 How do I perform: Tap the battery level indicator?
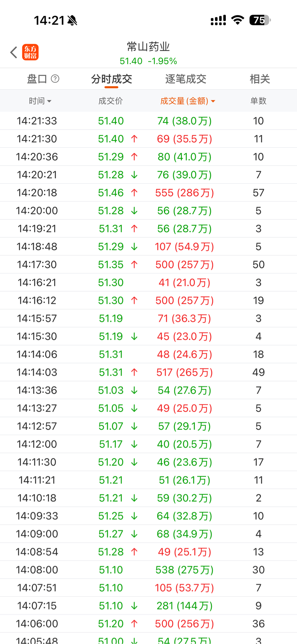[260, 20]
